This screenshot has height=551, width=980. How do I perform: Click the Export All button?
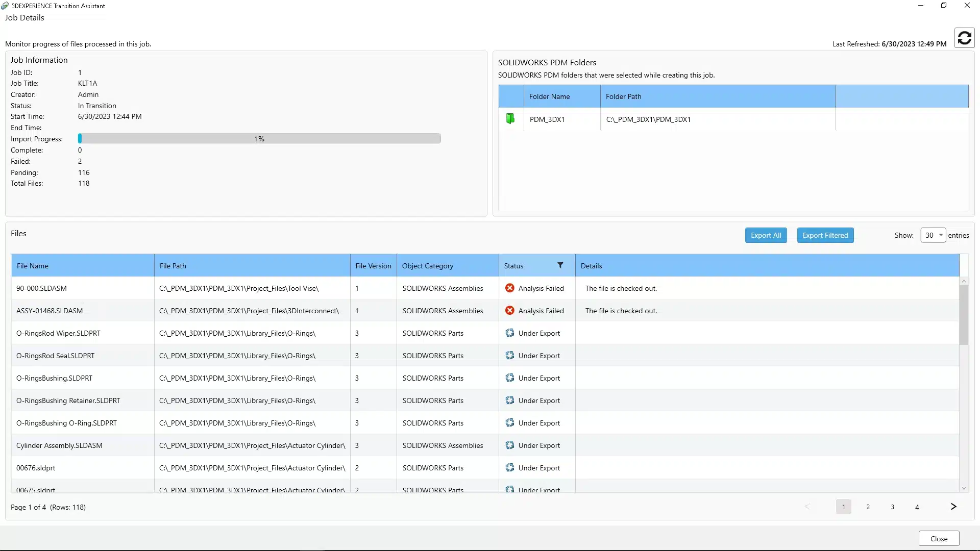766,235
